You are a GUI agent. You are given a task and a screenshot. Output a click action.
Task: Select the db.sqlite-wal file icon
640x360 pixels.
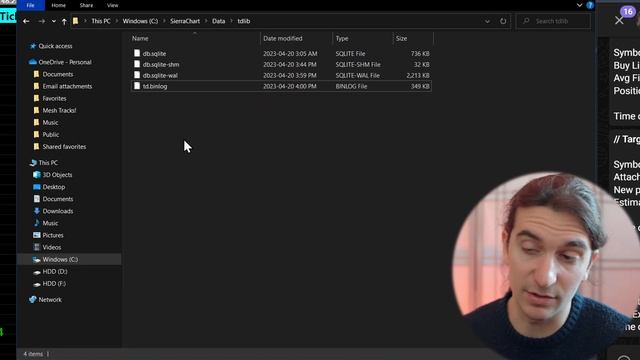click(137, 75)
